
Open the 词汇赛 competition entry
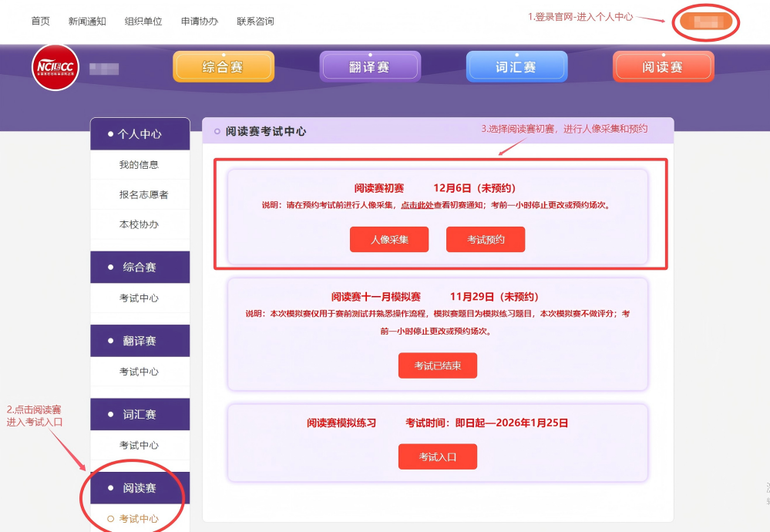click(516, 66)
